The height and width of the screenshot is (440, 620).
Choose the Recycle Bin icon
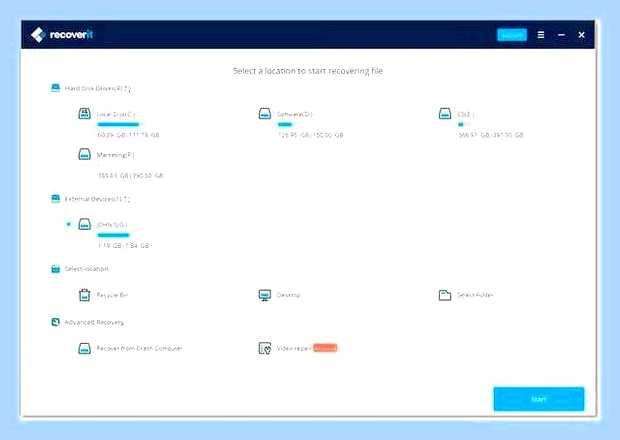(x=84, y=295)
